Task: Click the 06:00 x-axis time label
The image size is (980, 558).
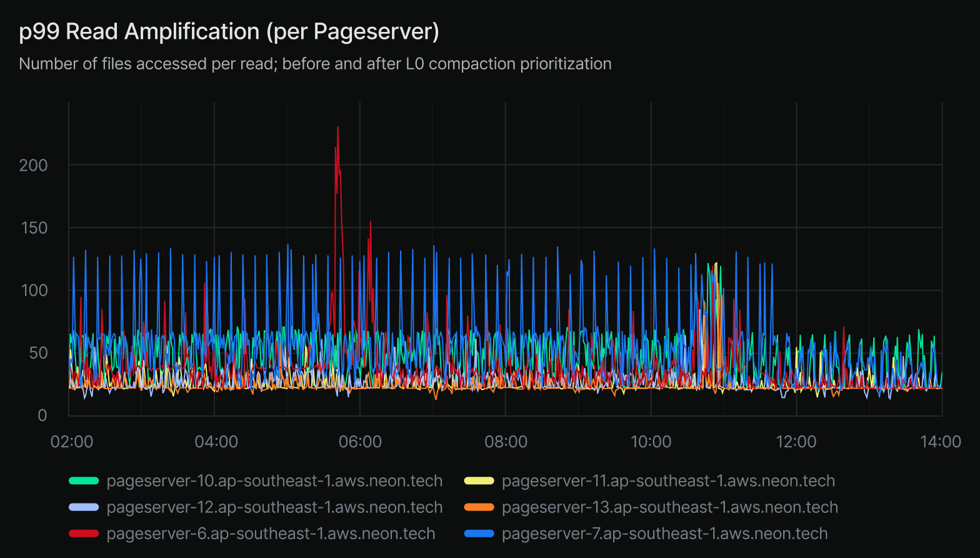Action: pyautogui.click(x=360, y=442)
